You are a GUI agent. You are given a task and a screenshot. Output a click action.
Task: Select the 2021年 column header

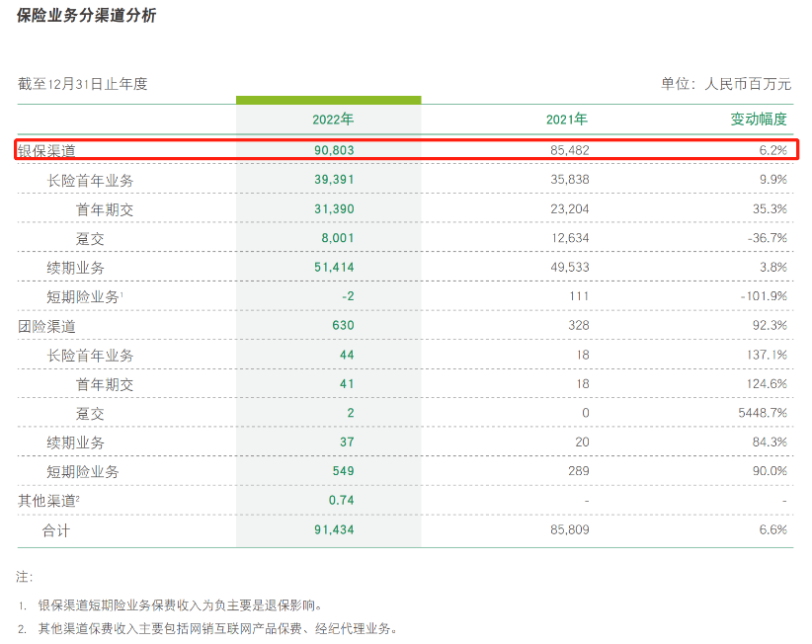click(x=566, y=119)
